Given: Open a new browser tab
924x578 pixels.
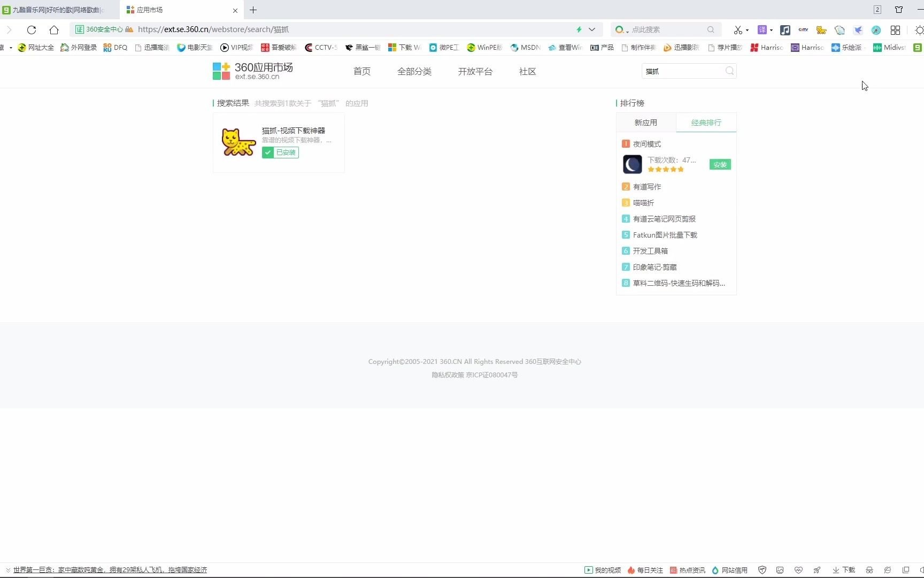Looking at the screenshot, I should (253, 10).
